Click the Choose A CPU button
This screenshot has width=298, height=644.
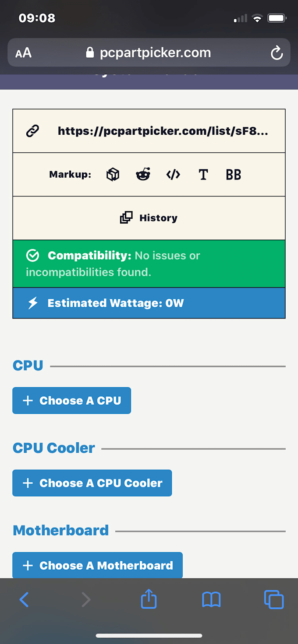[x=71, y=400]
